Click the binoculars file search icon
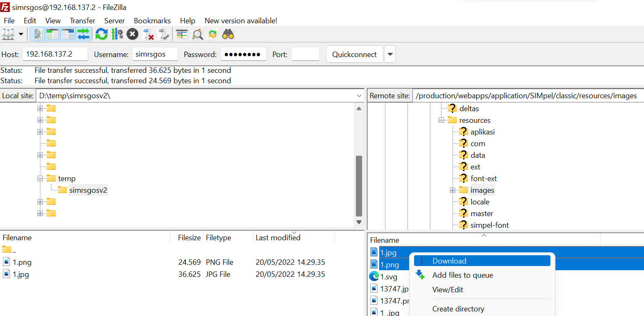 pos(228,34)
